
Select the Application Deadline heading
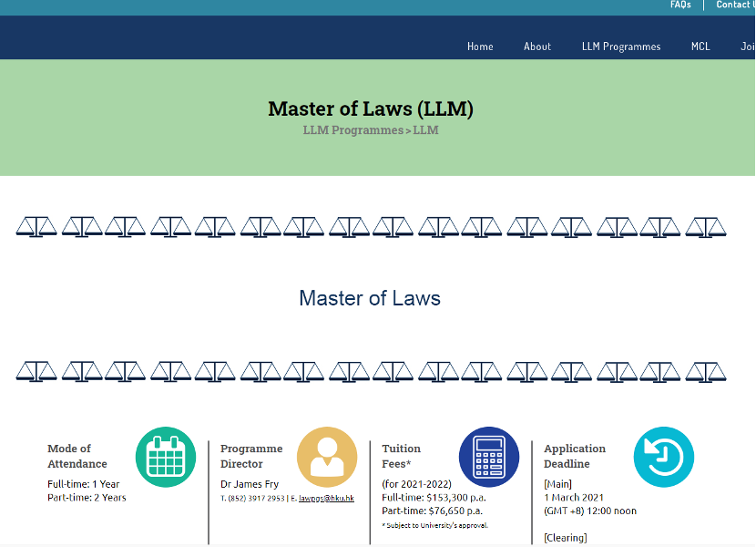(x=575, y=456)
